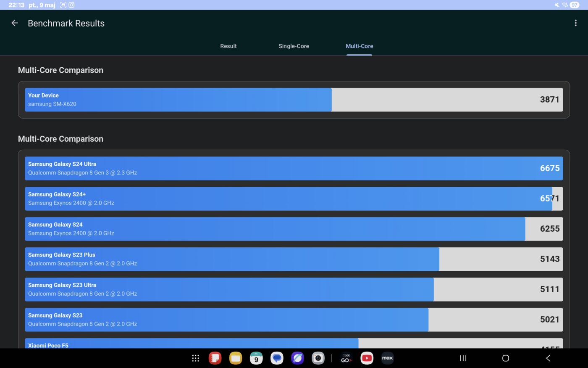
Task: Click the score 5111
Action: coord(550,289)
